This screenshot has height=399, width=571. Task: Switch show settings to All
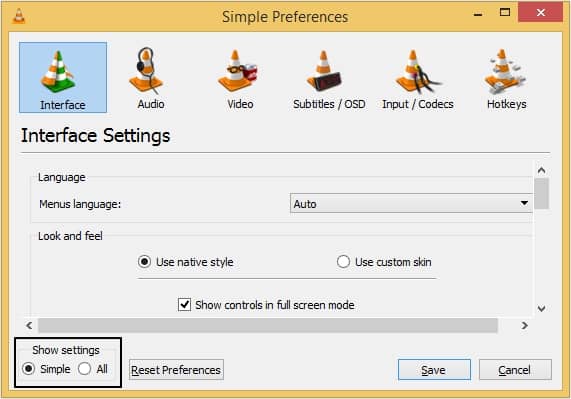(x=92, y=369)
